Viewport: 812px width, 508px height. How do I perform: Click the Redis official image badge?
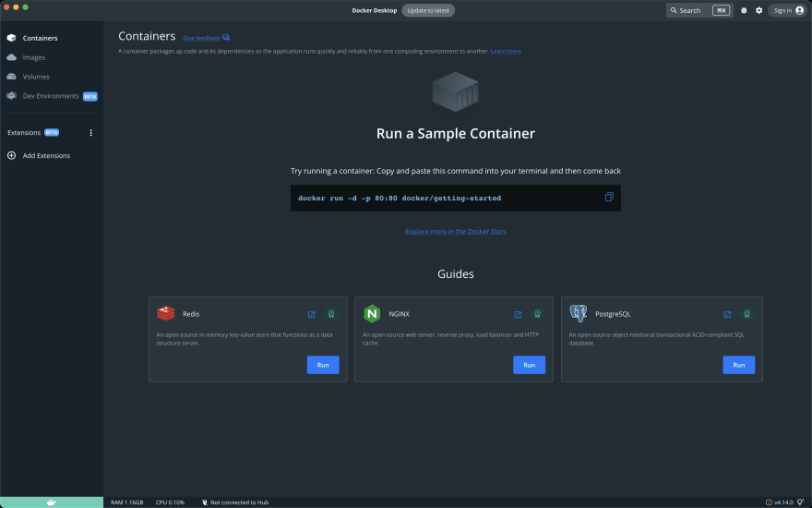pyautogui.click(x=331, y=314)
